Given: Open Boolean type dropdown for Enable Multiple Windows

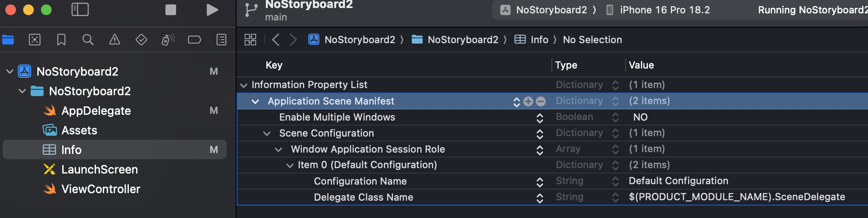Looking at the screenshot, I should pyautogui.click(x=615, y=117).
